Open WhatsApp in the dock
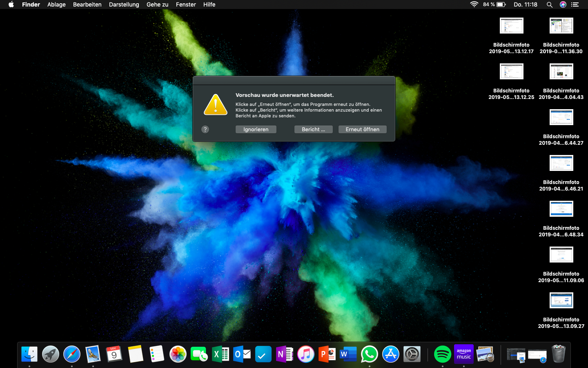This screenshot has width=588, height=368. 370,354
